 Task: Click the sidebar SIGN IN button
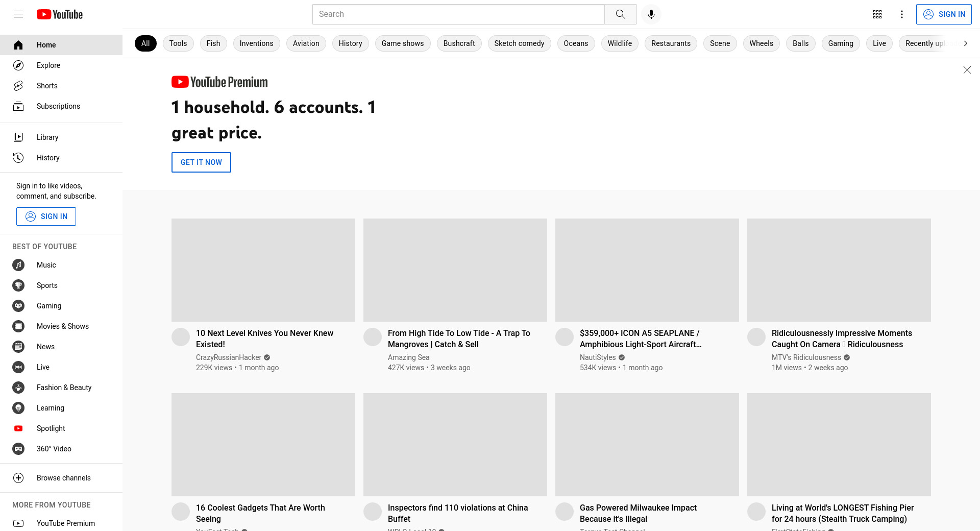coord(46,216)
